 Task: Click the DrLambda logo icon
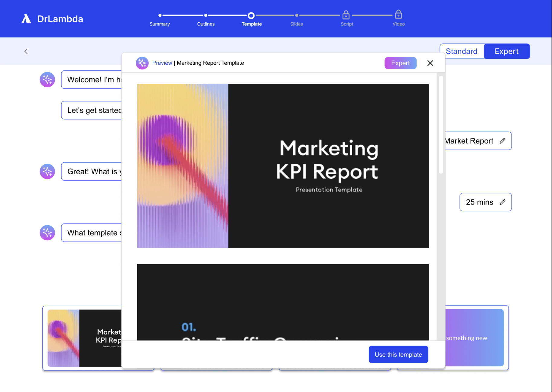(26, 19)
